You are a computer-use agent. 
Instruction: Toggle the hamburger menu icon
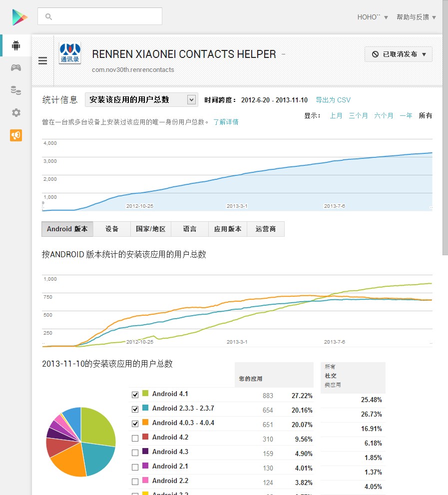point(42,60)
